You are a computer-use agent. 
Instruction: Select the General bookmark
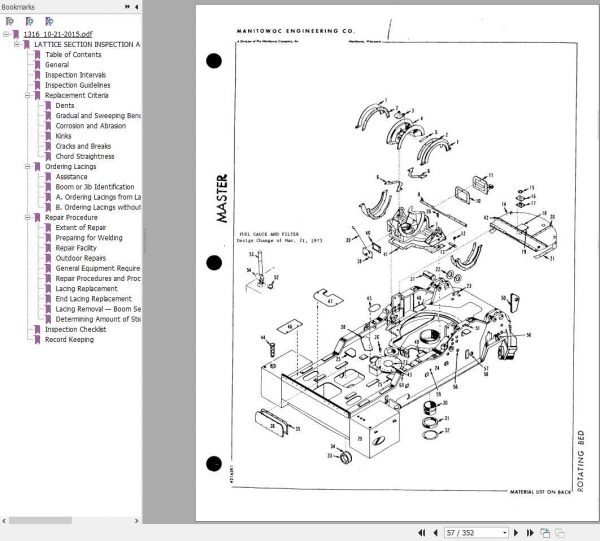coord(57,65)
